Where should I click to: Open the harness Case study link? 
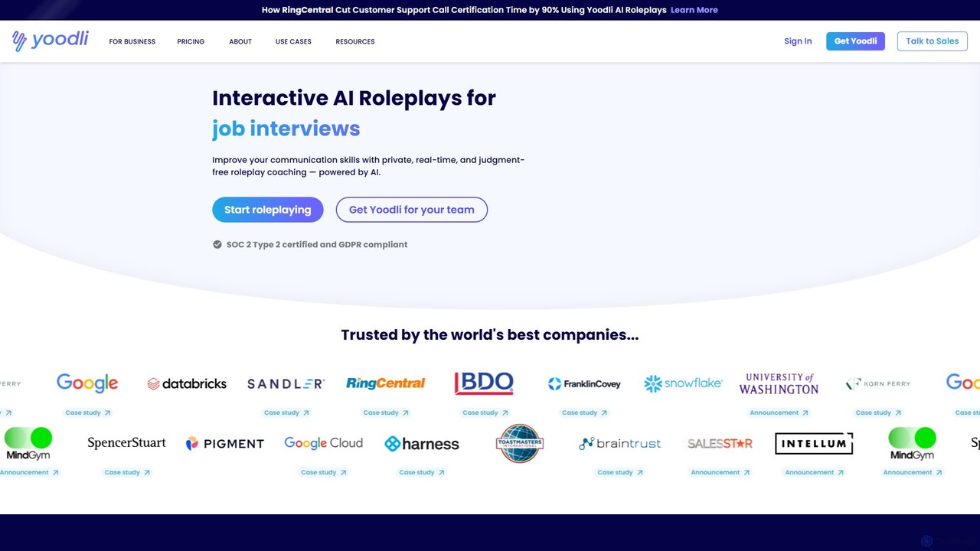tap(422, 472)
